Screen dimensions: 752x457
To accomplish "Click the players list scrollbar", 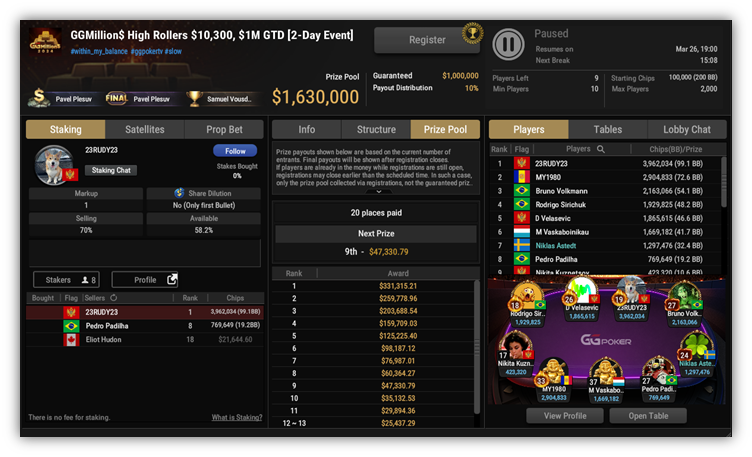I will 723,182.
